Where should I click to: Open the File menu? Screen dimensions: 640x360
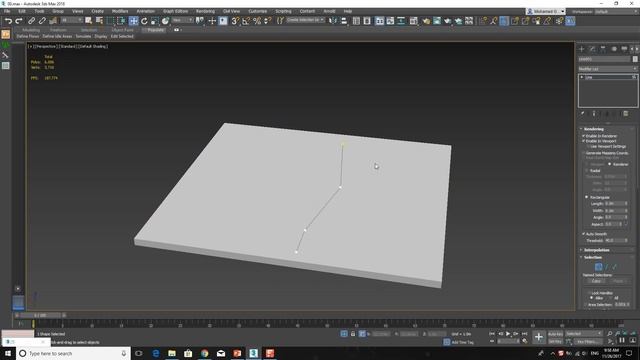tap(7, 11)
